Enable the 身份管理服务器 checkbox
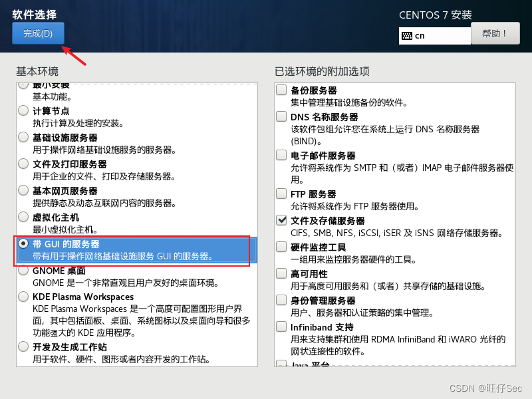 point(281,300)
